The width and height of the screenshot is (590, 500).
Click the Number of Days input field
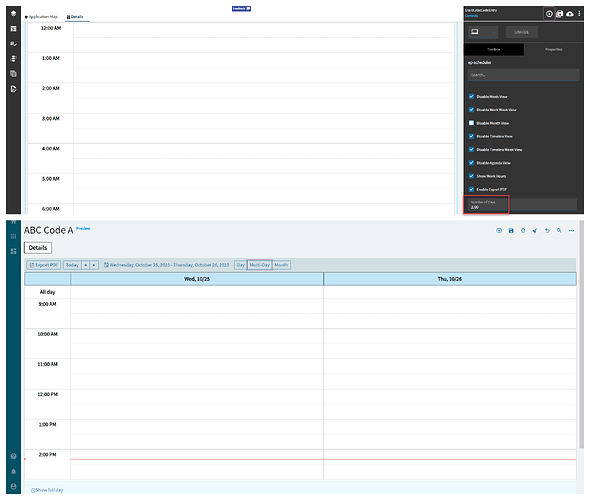click(x=522, y=205)
